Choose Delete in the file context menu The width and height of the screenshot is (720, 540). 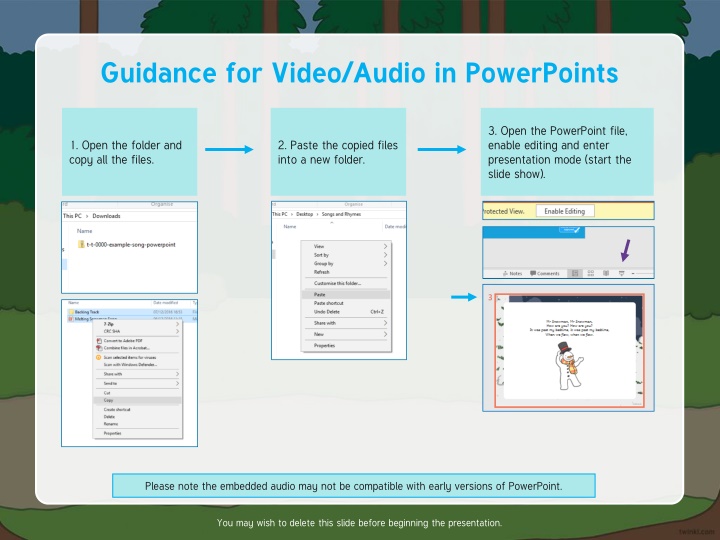(x=137, y=417)
